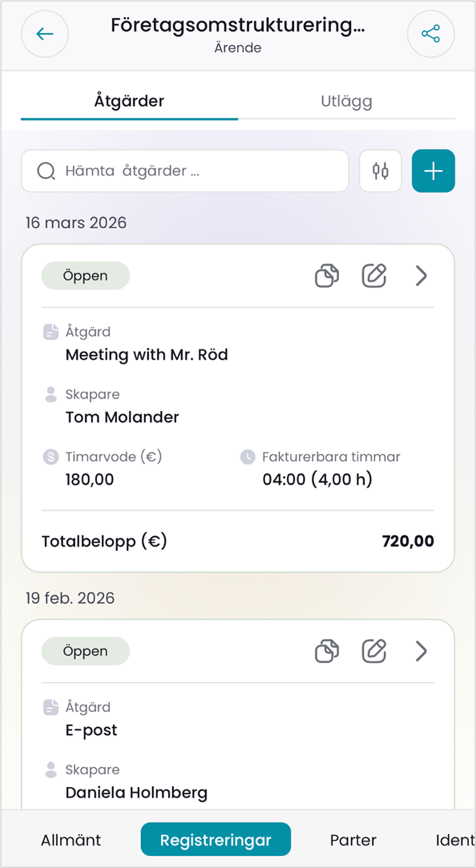The image size is (476, 868).
Task: Select the Åtgärder tab
Action: (x=129, y=101)
